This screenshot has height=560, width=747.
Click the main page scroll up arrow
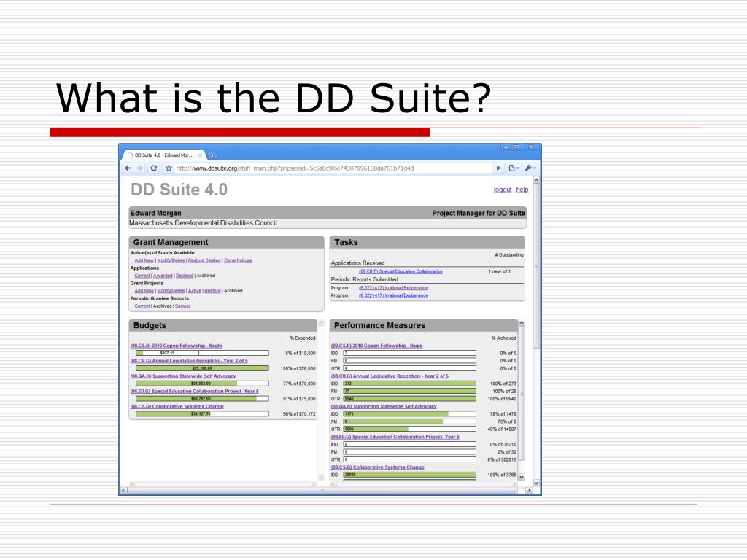(x=536, y=181)
